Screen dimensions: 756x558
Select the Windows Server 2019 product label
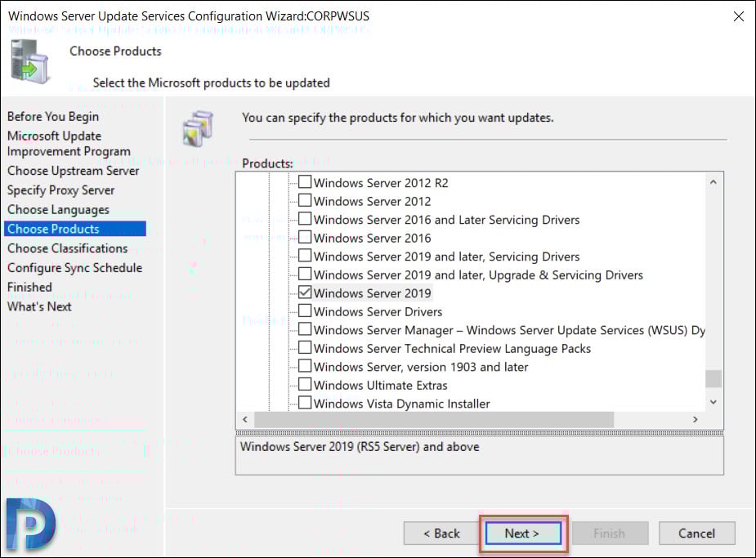coord(372,293)
